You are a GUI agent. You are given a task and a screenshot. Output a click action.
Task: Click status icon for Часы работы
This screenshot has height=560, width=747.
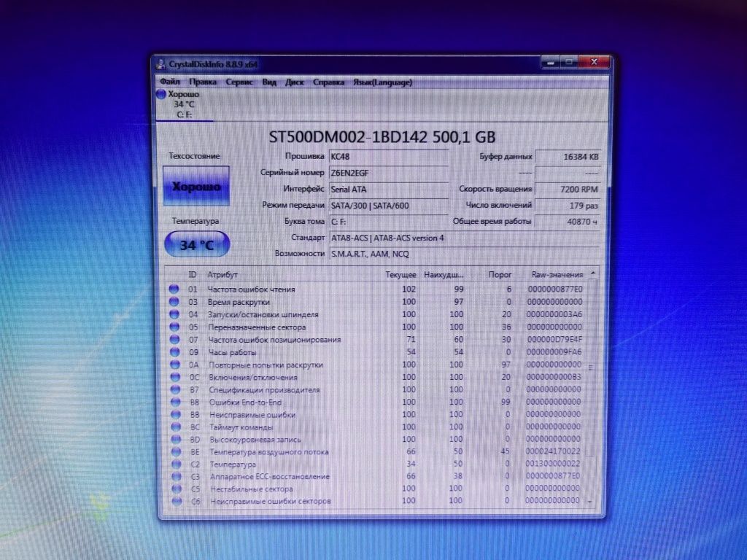pyautogui.click(x=175, y=352)
